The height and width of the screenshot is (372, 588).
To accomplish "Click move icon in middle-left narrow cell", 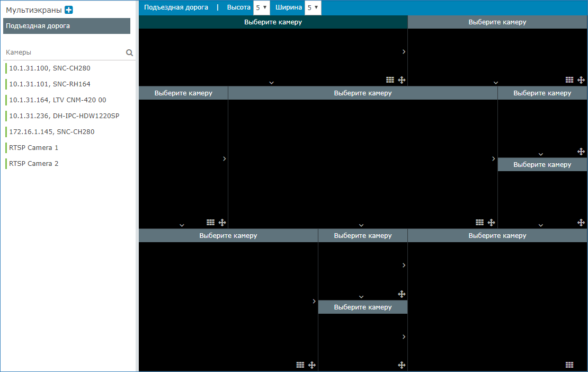I will pyautogui.click(x=222, y=223).
